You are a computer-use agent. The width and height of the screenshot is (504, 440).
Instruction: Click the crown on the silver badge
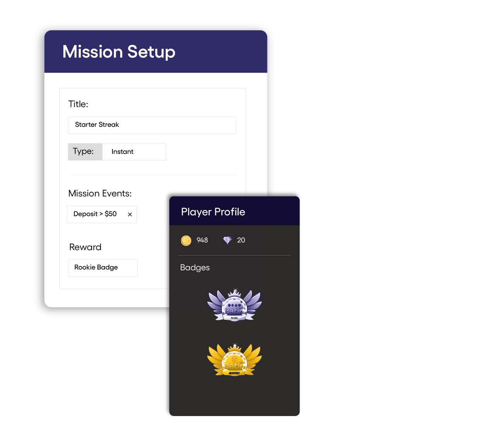(235, 293)
